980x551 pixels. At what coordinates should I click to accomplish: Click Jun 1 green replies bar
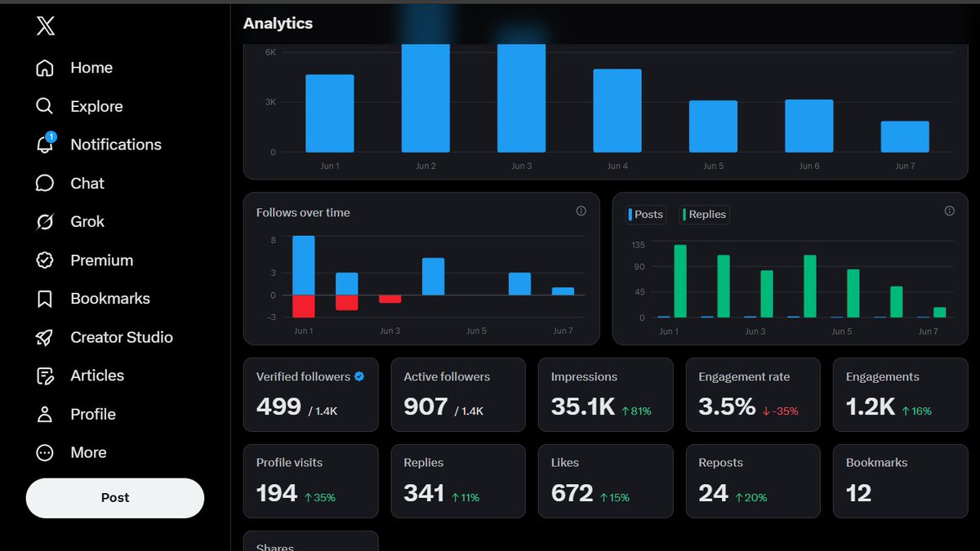(x=680, y=281)
